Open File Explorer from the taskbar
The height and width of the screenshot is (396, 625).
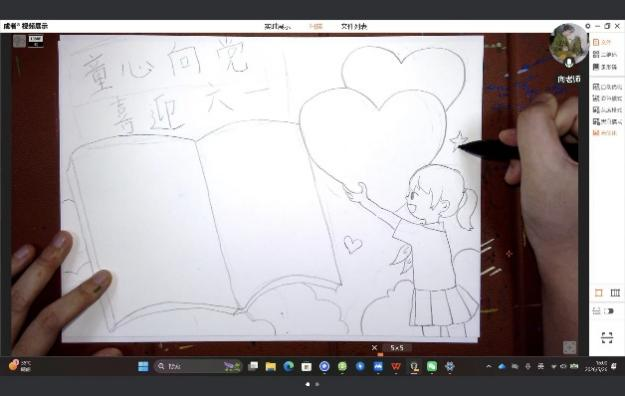tap(271, 366)
